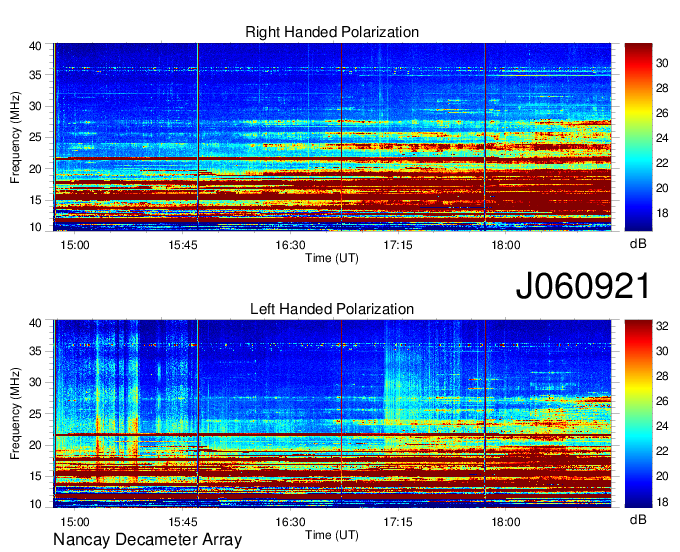This screenshot has height=552, width=680.
Task: Click the Right Handed Polarization spectrogram
Action: pos(332,137)
